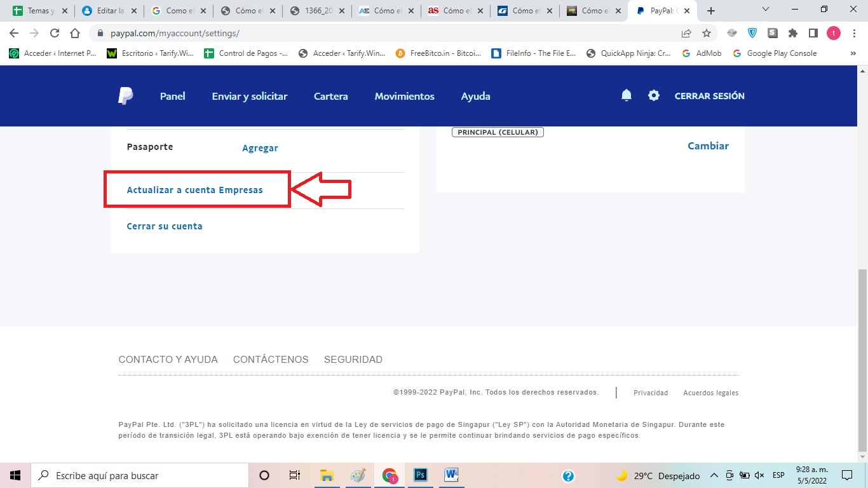The image size is (868, 488).
Task: Open 'Escritorio ‹ Tarify.Wi...' bookmark
Action: pos(151,53)
